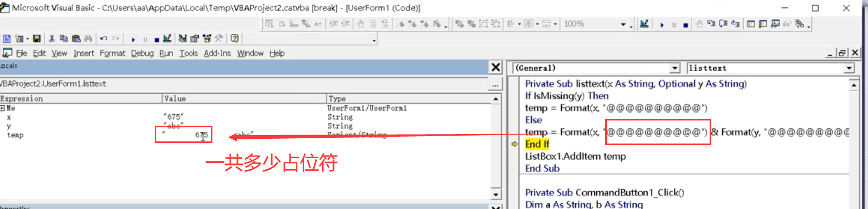Click the Step Over debug icon

[x=723, y=24]
